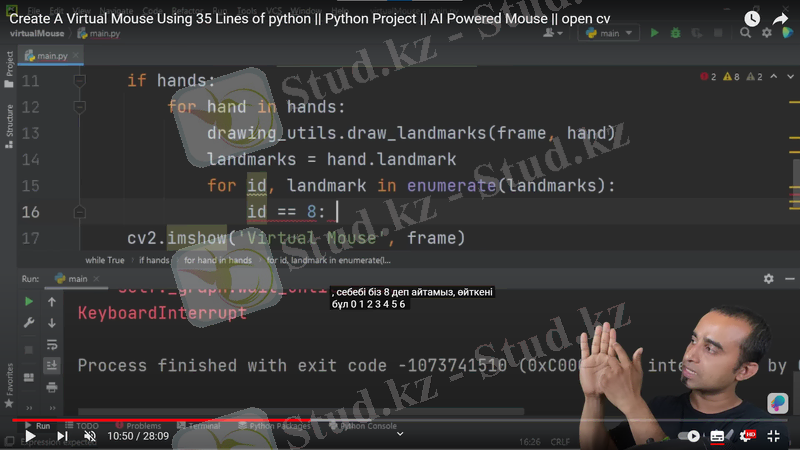Image resolution: width=800 pixels, height=450 pixels.
Task: Toggle soft-wrap in Run console
Action: (x=52, y=345)
